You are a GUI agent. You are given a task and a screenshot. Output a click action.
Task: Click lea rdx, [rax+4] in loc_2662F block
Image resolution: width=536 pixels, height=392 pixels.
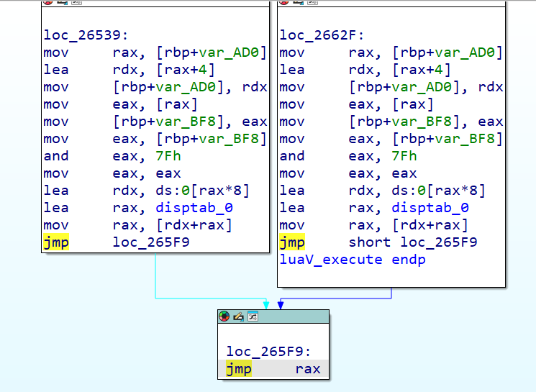coord(365,70)
